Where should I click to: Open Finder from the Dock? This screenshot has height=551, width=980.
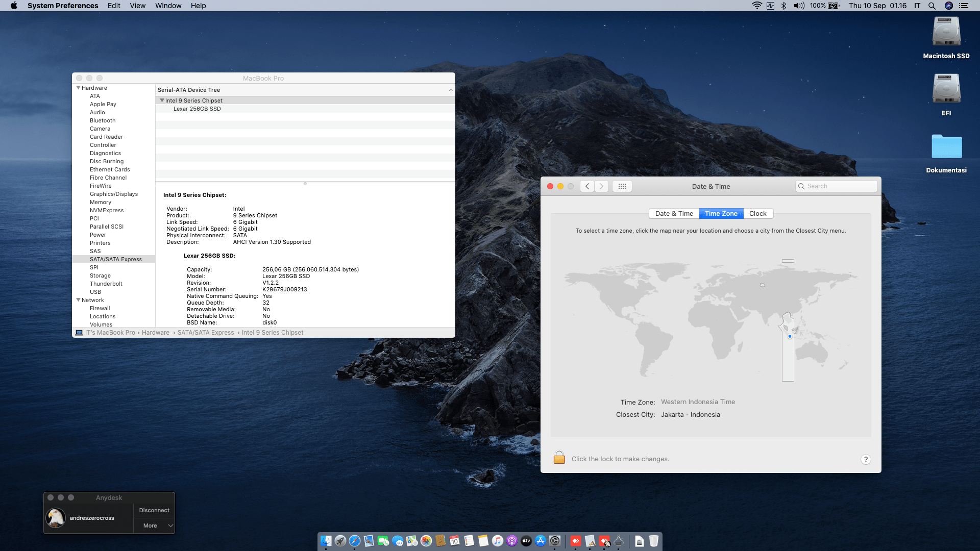tap(326, 541)
